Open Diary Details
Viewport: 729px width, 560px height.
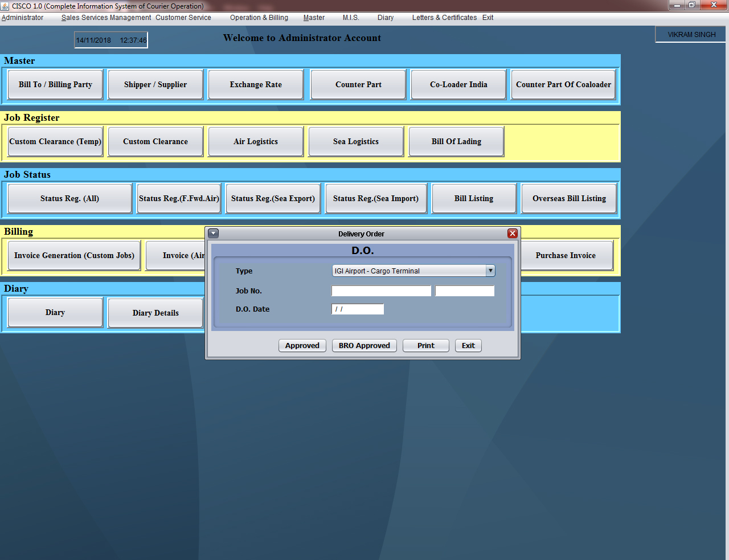click(x=155, y=312)
